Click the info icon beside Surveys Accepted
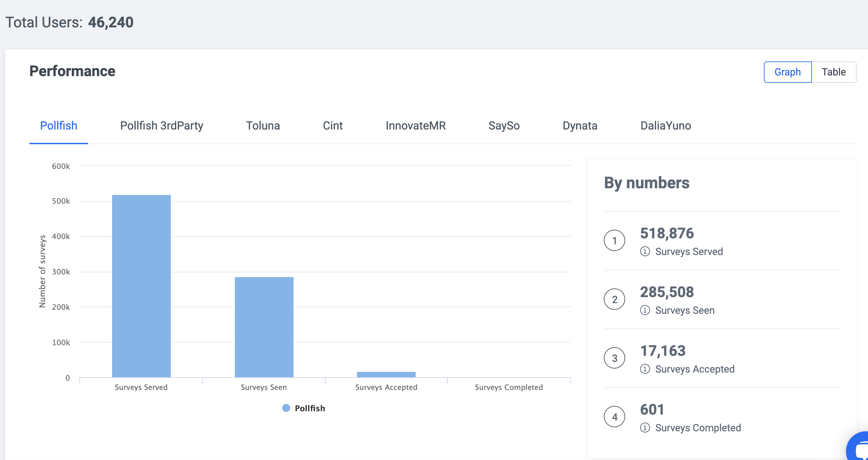The height and width of the screenshot is (460, 868). (x=645, y=369)
